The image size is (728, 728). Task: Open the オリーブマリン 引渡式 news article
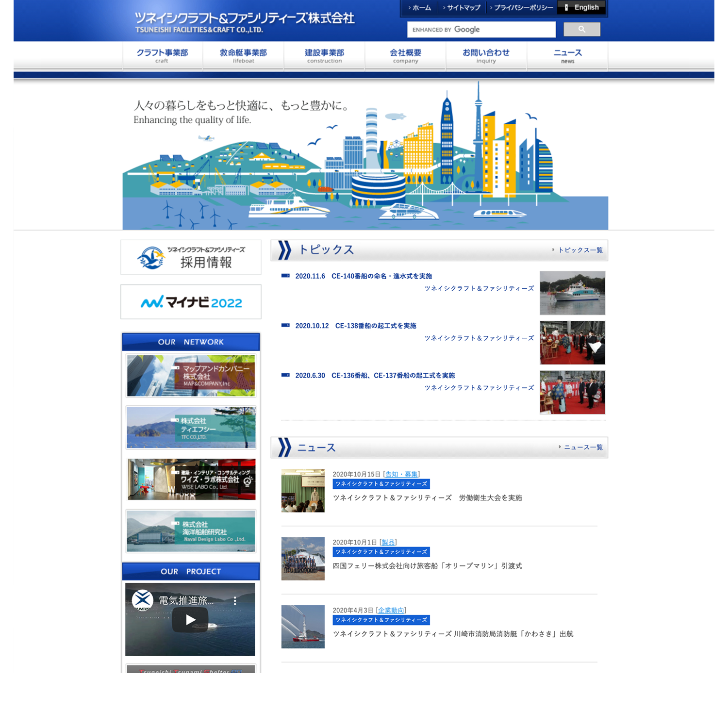click(x=427, y=565)
